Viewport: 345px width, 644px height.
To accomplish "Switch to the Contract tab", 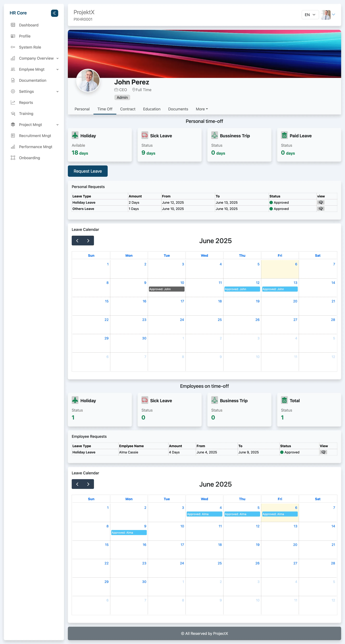I will click(128, 109).
